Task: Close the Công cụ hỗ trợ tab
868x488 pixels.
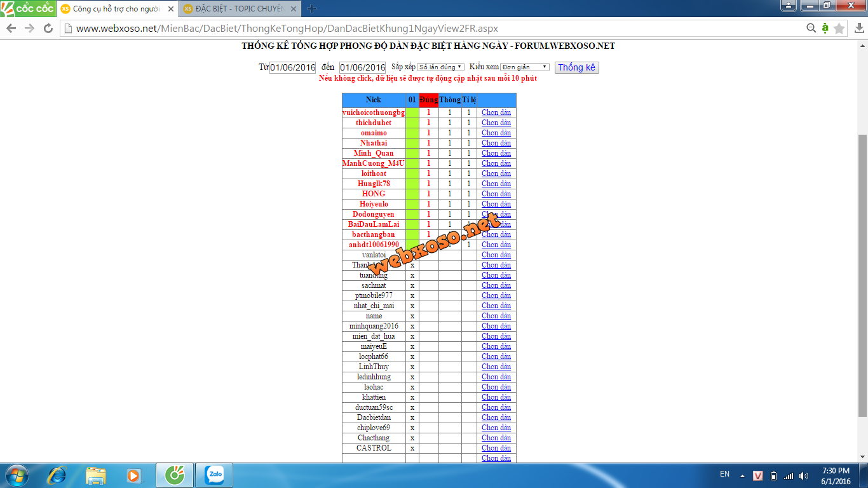Action: pos(170,9)
